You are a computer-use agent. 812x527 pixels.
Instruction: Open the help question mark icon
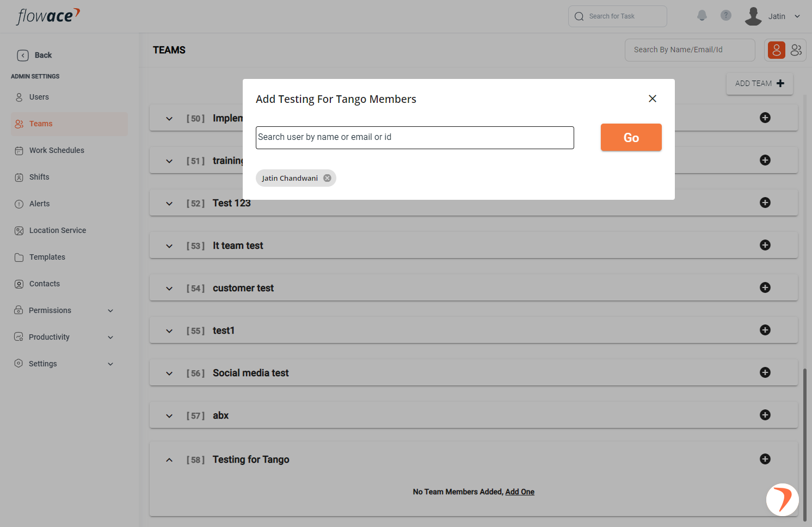(x=726, y=15)
